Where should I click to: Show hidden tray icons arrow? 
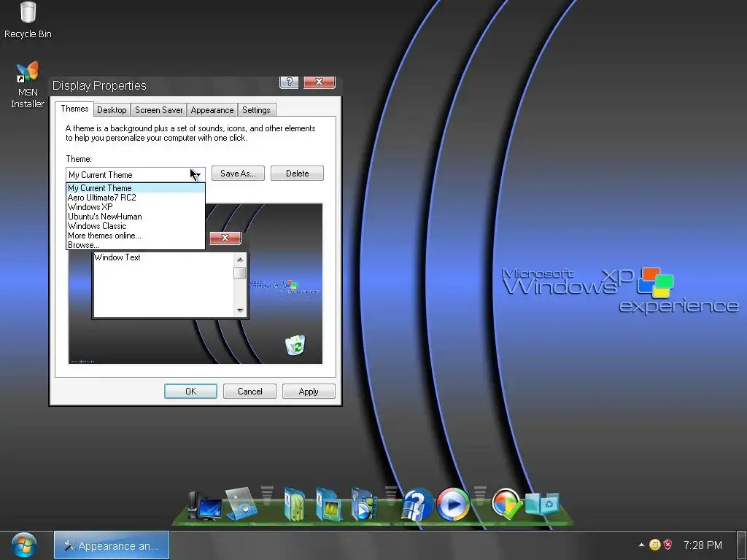(x=641, y=545)
